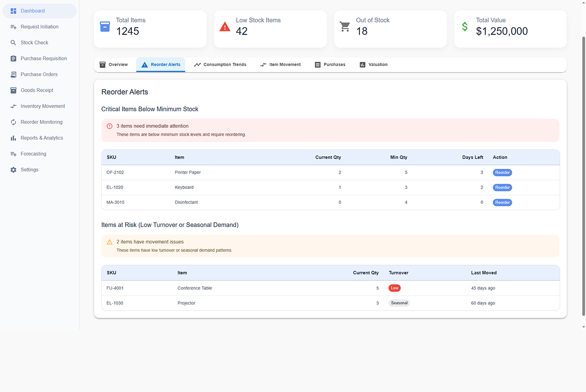Open Purchase Orders page
This screenshot has width=586, height=392.
pos(40,75)
